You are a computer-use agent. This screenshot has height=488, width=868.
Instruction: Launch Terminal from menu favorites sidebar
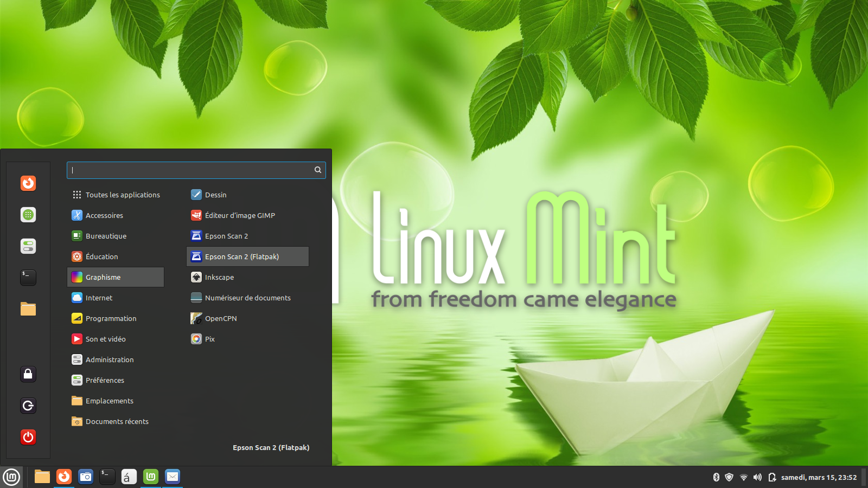coord(28,278)
